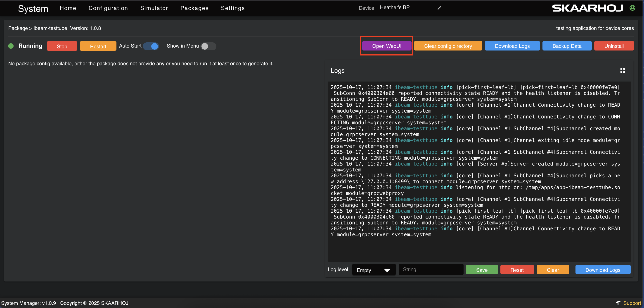The height and width of the screenshot is (308, 644).
Task: Click the green globe icon
Action: (x=632, y=8)
